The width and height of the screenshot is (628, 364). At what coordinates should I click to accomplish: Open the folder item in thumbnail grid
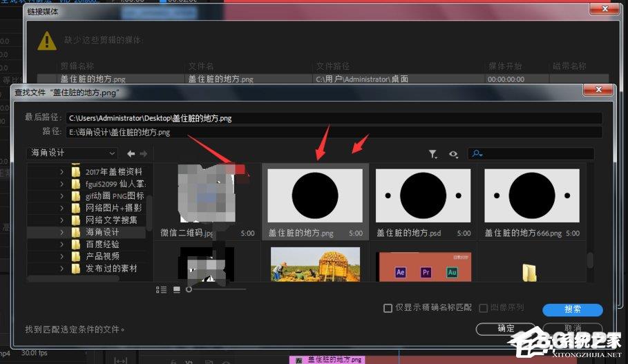pos(529,273)
